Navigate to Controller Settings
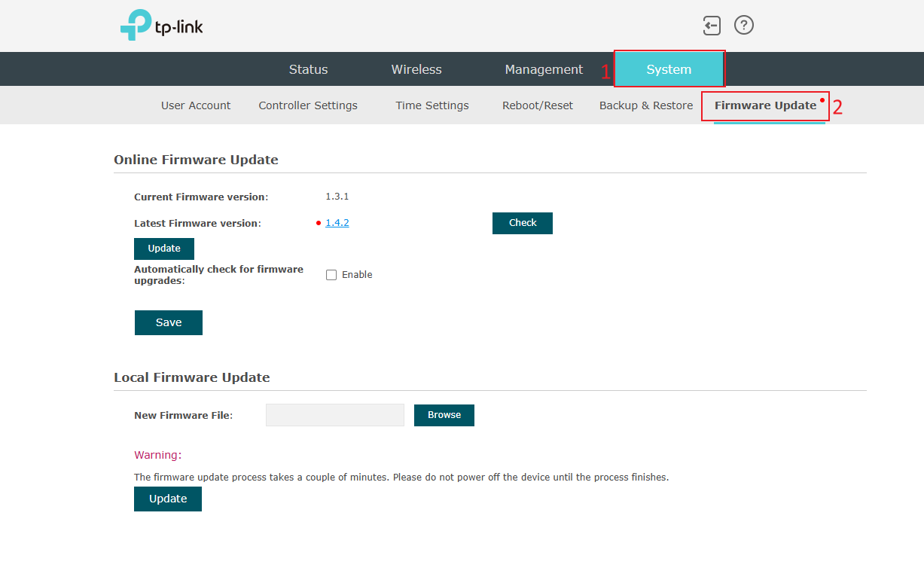Screen dimensions: 924x586 (308, 105)
